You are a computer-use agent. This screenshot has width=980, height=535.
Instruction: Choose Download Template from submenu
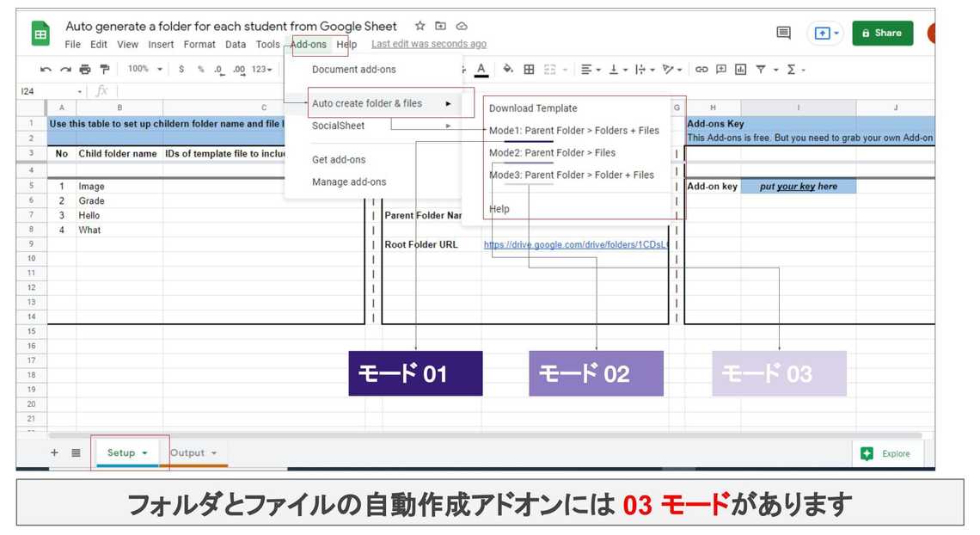coord(533,108)
